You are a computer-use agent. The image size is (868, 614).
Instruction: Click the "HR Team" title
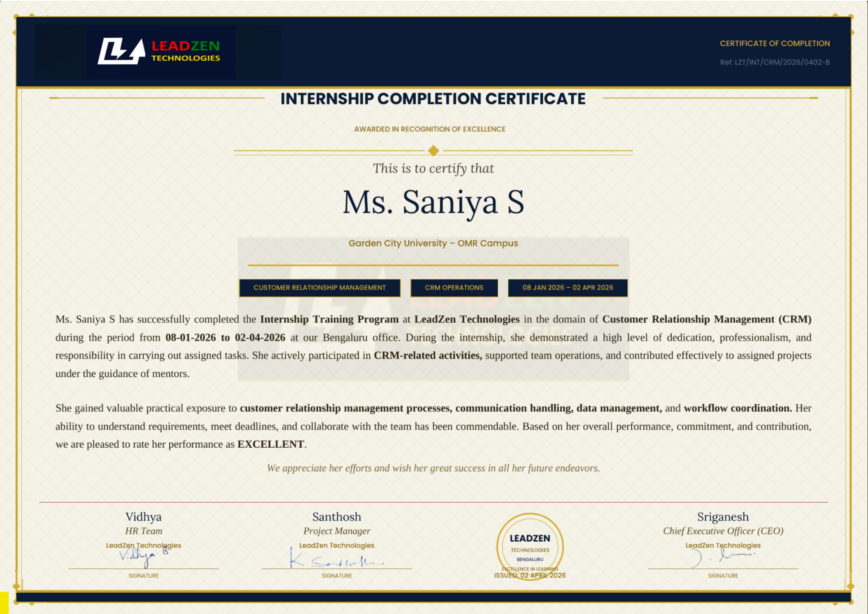pos(144,531)
